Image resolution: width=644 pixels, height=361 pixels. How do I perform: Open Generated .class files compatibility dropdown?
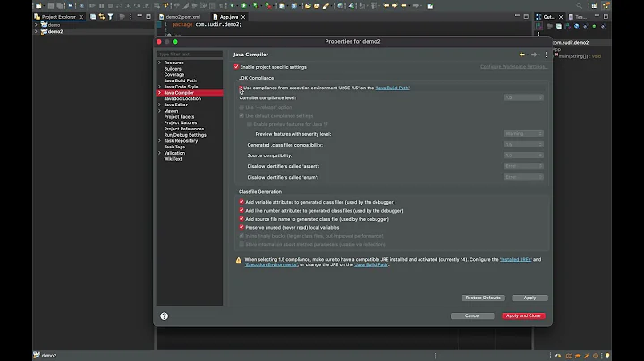(x=523, y=145)
